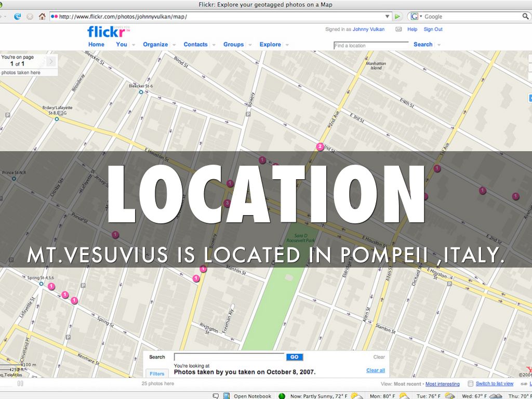Click the pink photo marker labeled 2

[x=320, y=147]
